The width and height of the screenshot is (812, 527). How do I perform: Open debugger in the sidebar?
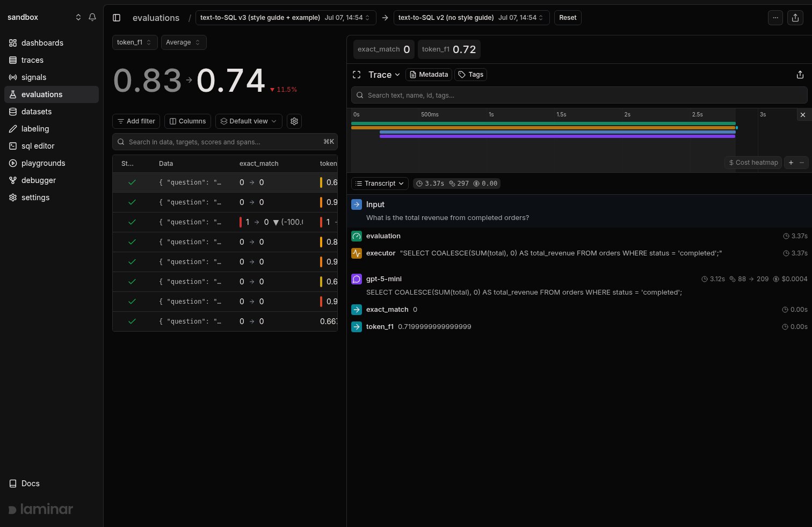52,180
